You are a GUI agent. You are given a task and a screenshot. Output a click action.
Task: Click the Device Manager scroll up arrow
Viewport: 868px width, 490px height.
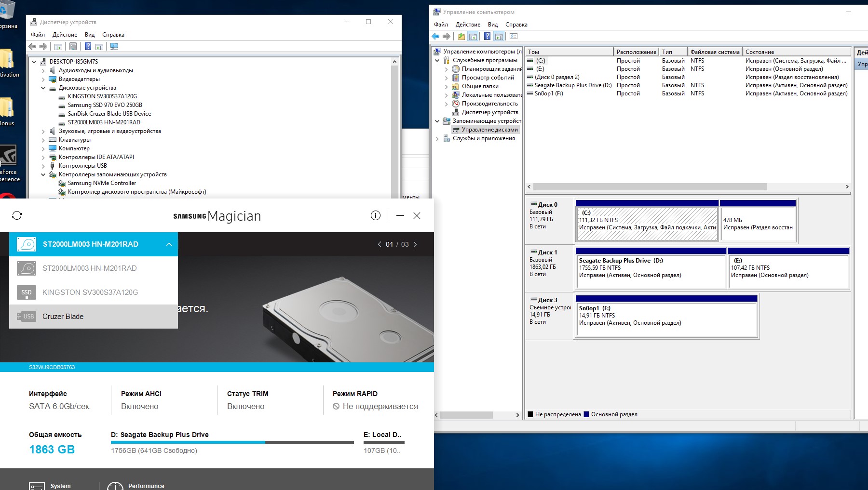394,62
